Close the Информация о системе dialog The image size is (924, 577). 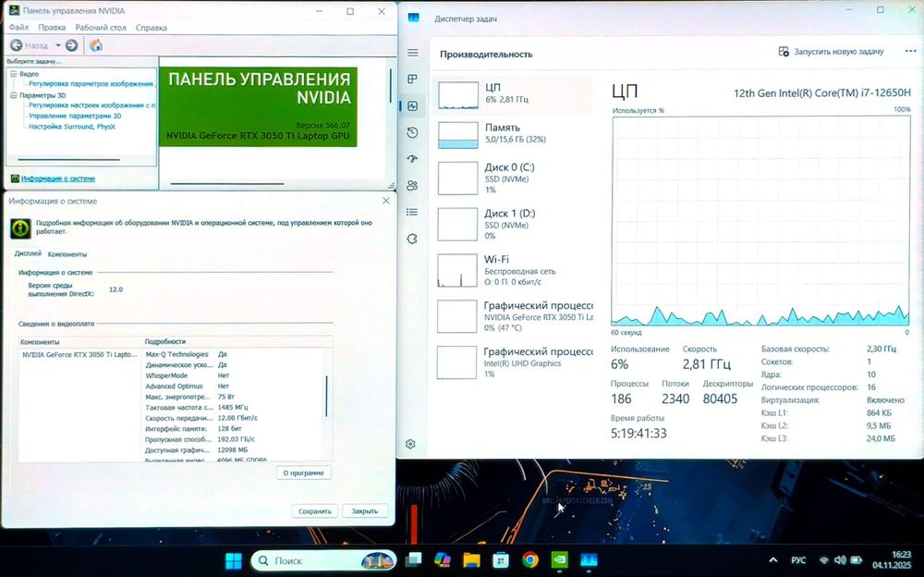pyautogui.click(x=386, y=201)
